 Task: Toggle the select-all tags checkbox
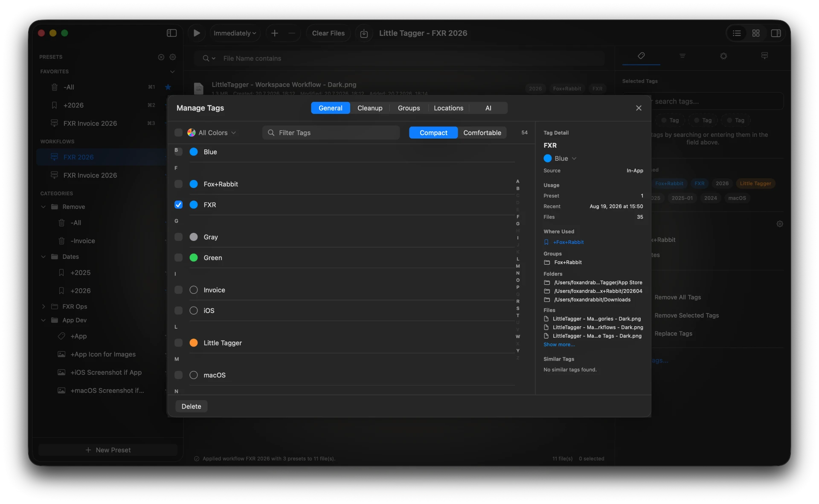point(178,133)
